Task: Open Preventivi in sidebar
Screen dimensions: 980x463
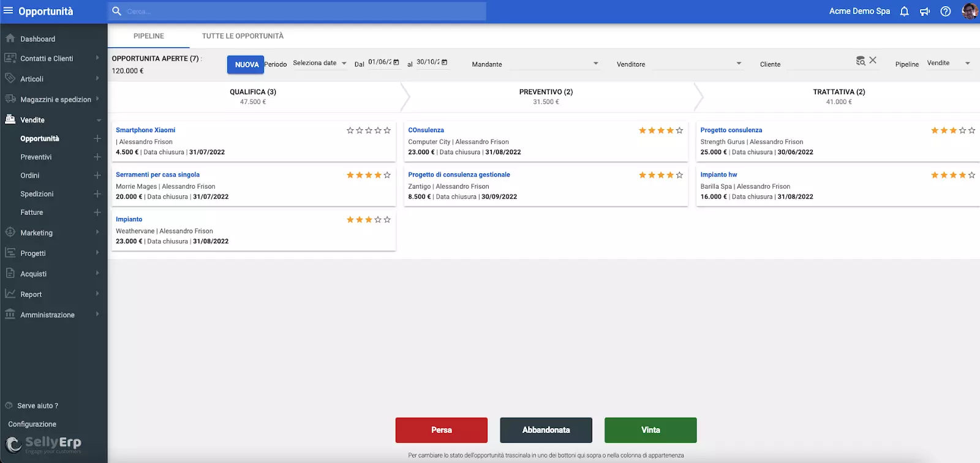Action: (x=36, y=157)
